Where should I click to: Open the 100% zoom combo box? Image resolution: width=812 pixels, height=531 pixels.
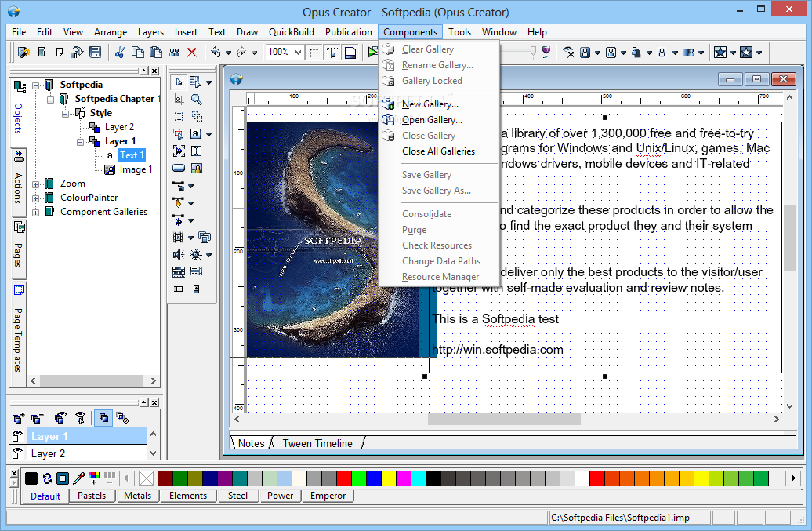click(x=285, y=53)
